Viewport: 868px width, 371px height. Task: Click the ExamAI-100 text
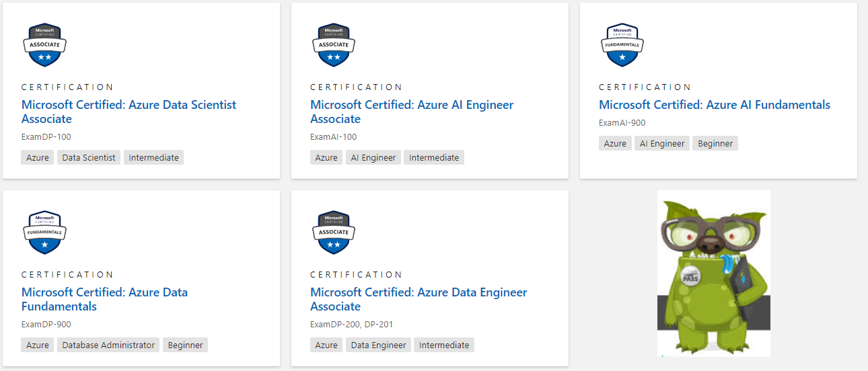pos(334,137)
